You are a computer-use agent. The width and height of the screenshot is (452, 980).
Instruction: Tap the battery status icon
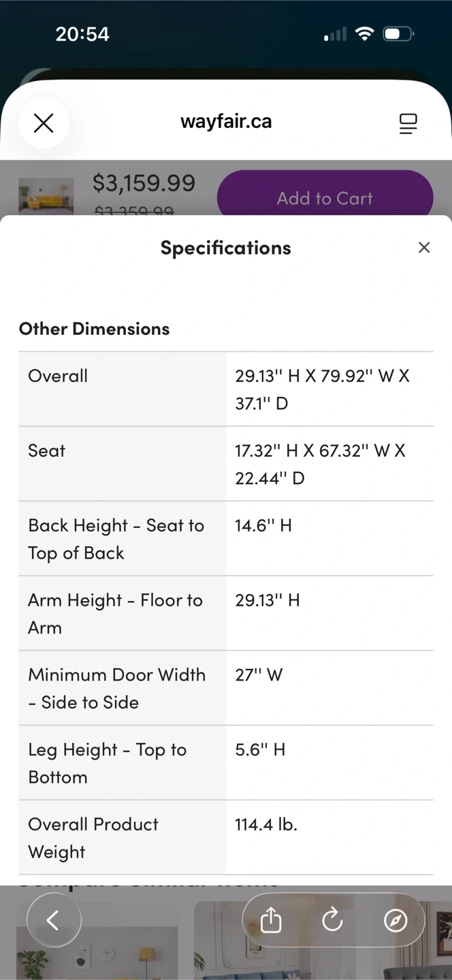click(x=398, y=34)
